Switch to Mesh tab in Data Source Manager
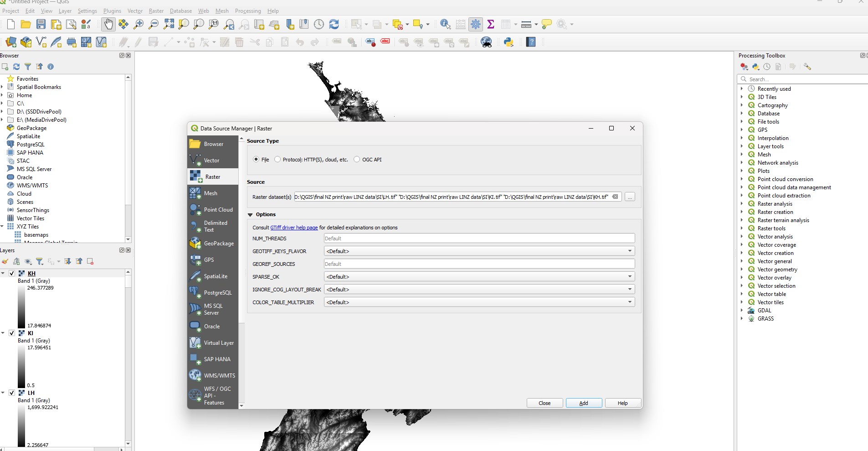 213,193
